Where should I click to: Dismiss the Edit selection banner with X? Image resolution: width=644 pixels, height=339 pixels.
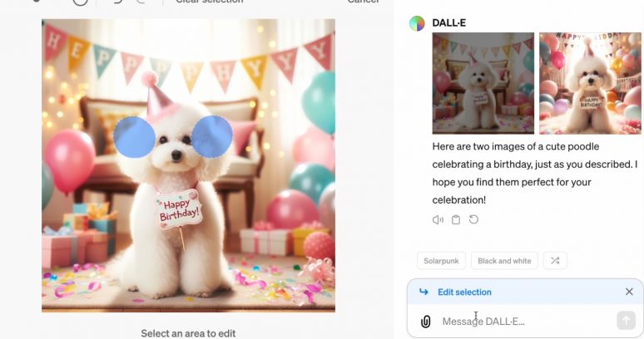(629, 292)
